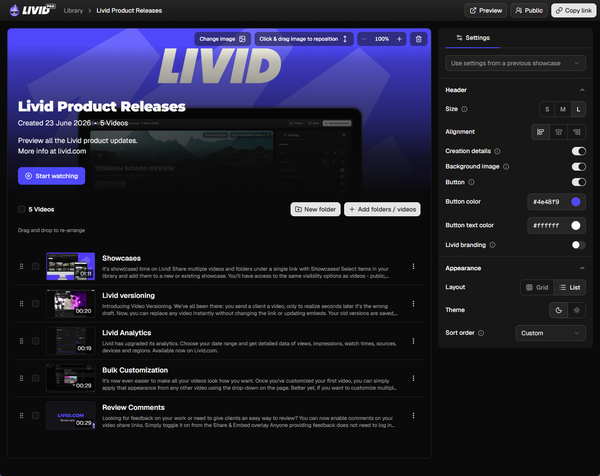The height and width of the screenshot is (476, 600).
Task: Select center header alignment
Action: [x=558, y=132]
